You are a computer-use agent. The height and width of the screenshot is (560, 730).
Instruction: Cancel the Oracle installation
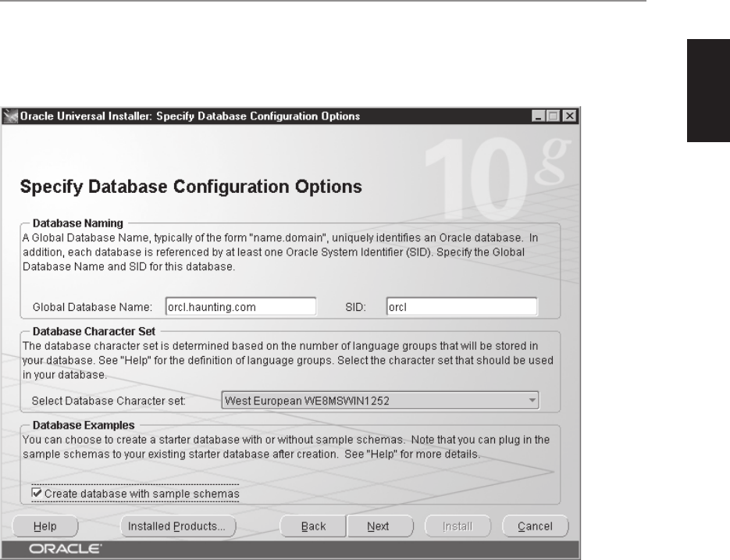[536, 526]
